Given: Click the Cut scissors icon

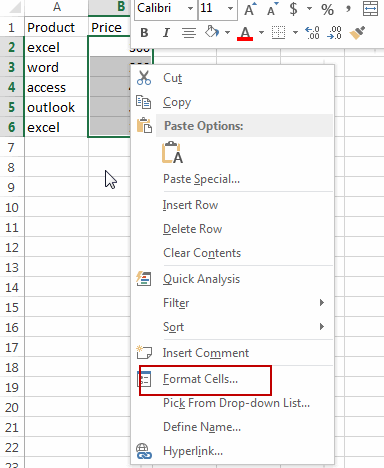Looking at the screenshot, I should coord(144,78).
